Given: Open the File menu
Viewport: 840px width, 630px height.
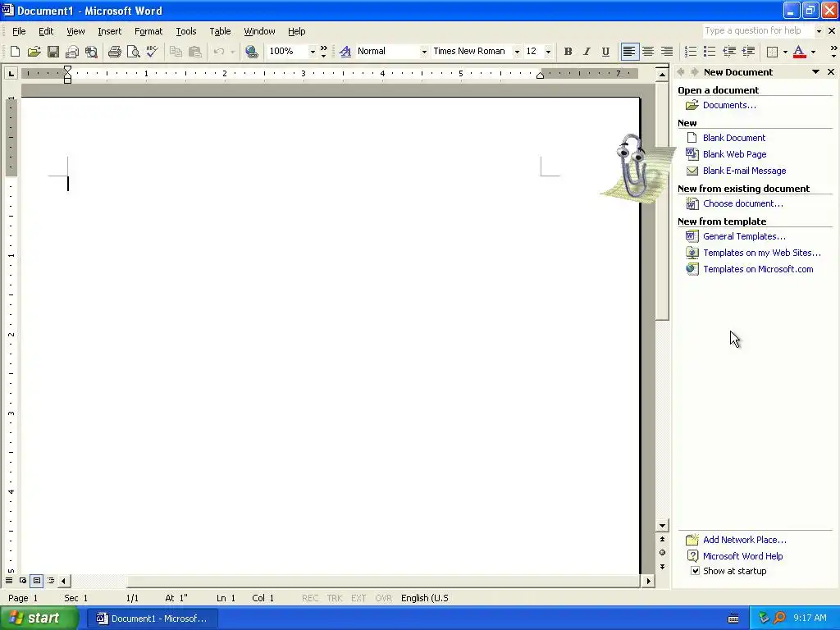Looking at the screenshot, I should (19, 31).
